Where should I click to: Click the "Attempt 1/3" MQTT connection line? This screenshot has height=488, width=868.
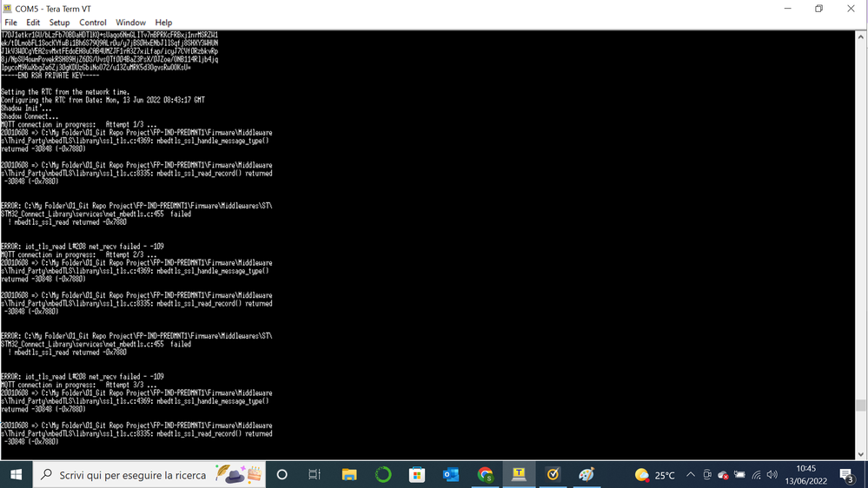[x=78, y=124]
